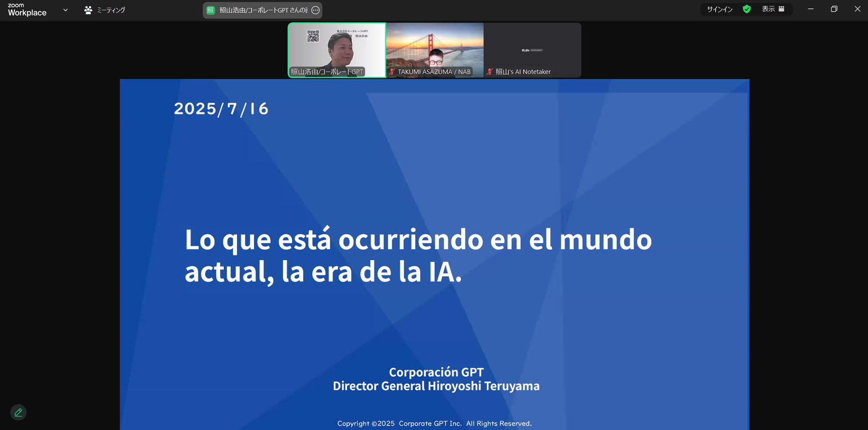Click the サインイン button

coord(720,9)
